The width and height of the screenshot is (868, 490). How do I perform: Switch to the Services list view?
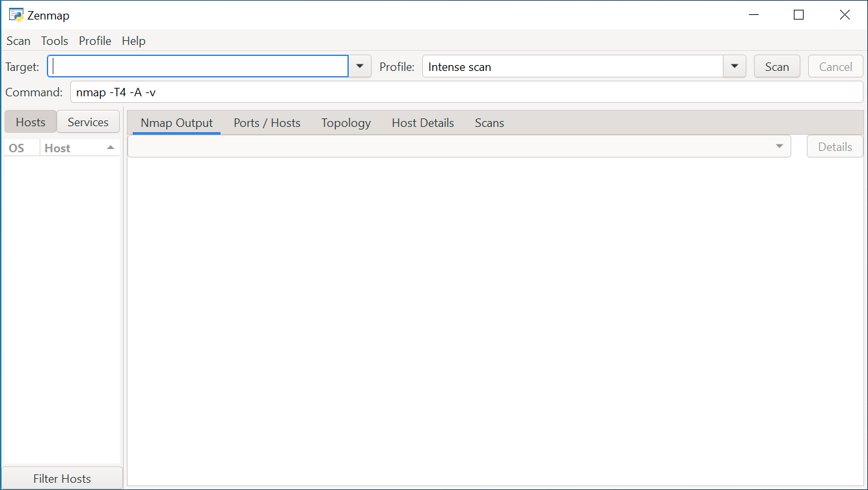click(x=88, y=122)
